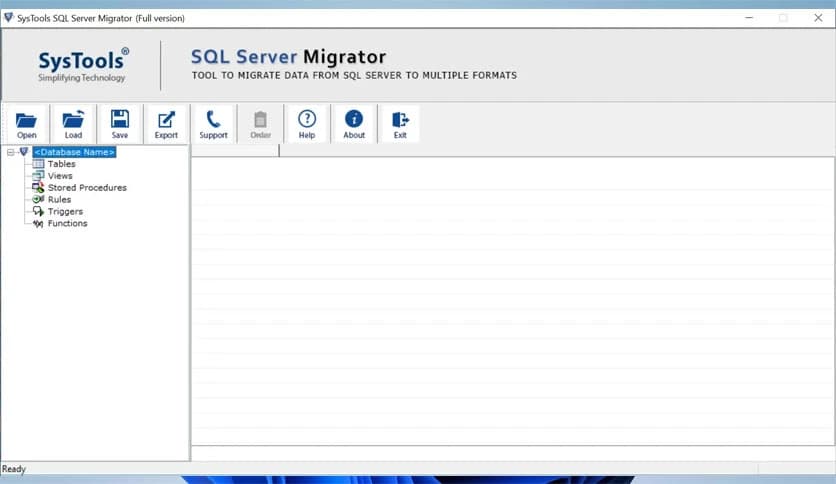Open the Help question mark icon

[x=307, y=124]
